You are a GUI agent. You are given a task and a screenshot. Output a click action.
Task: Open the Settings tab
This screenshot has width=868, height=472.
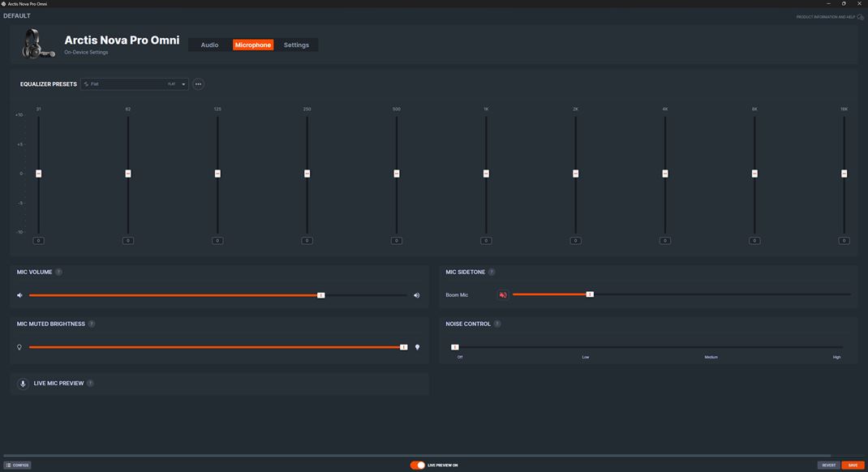click(296, 45)
